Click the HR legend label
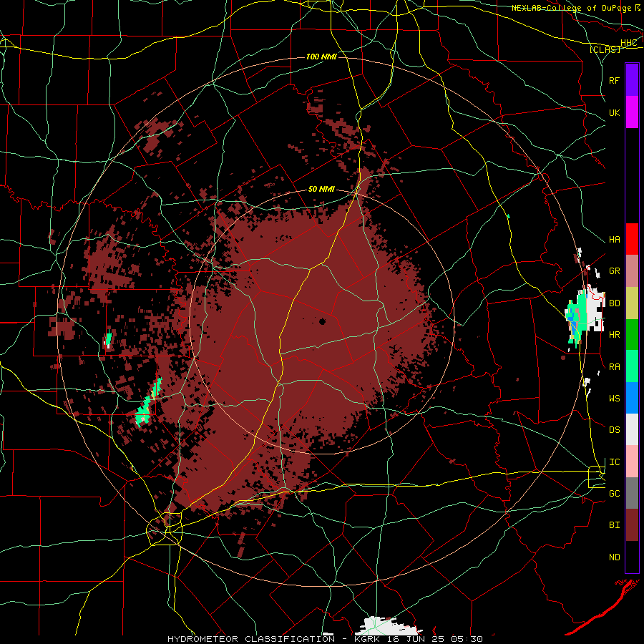Viewport: 644px width, 644px height. [x=614, y=335]
